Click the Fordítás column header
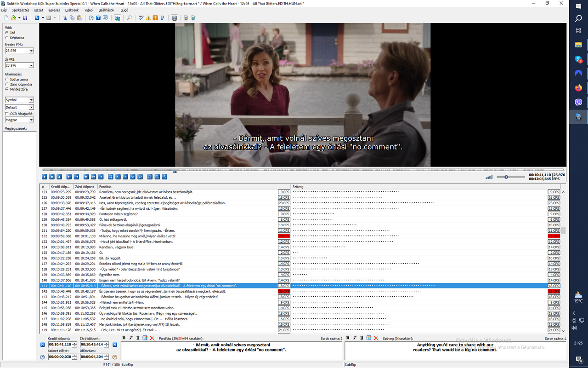This screenshot has height=368, width=588. [194, 187]
